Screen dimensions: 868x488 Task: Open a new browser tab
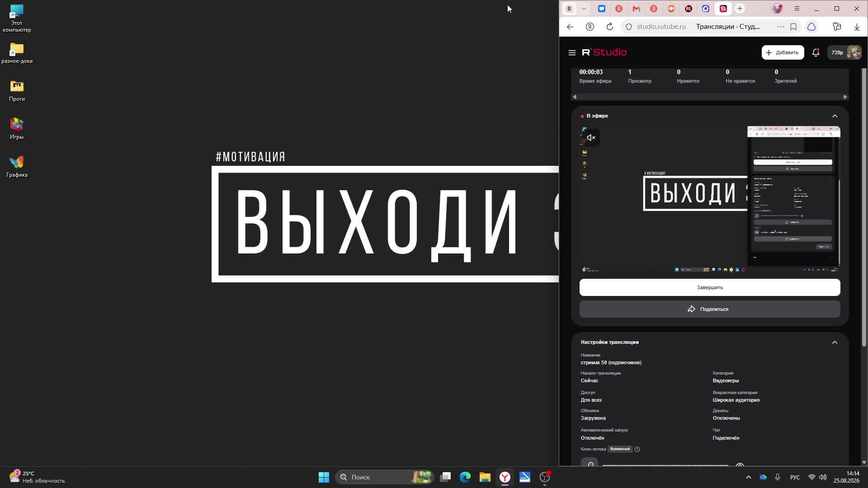(x=740, y=9)
